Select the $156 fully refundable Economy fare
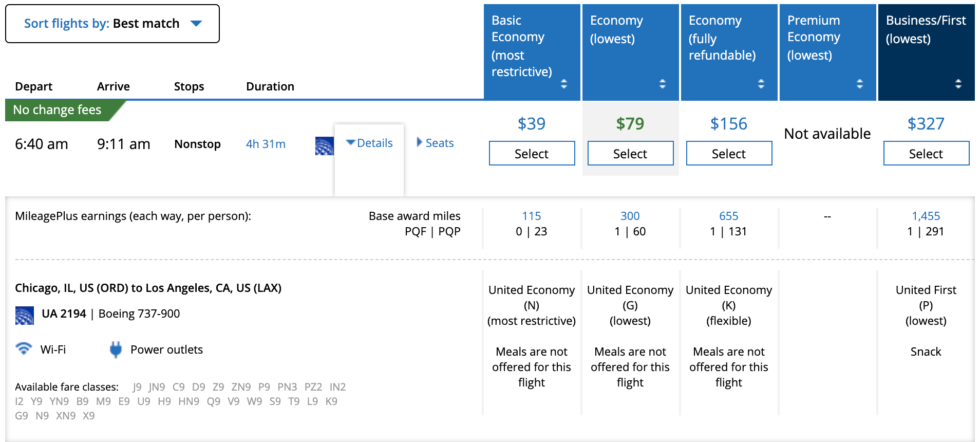980x442 pixels. pyautogui.click(x=729, y=153)
